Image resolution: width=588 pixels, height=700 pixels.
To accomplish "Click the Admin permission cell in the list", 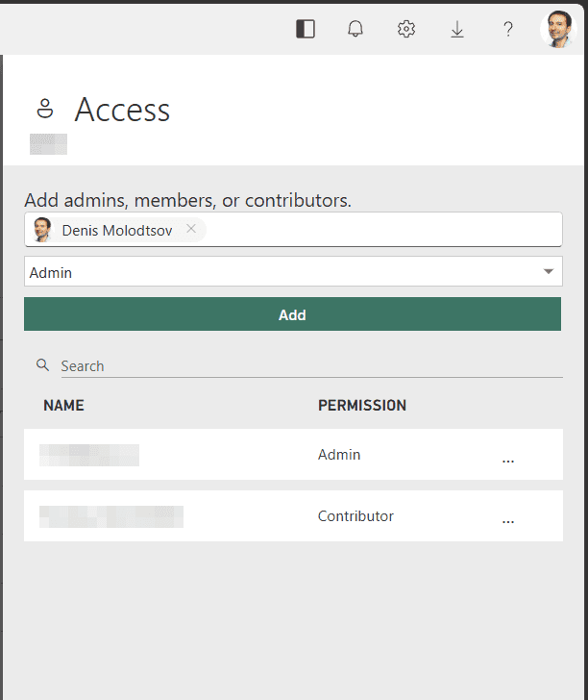I will [x=339, y=455].
